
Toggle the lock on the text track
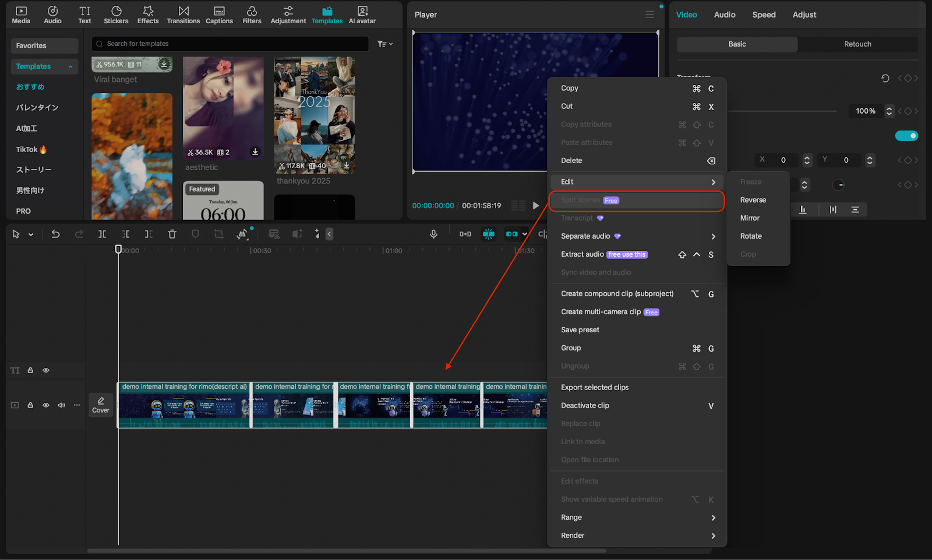pyautogui.click(x=30, y=370)
